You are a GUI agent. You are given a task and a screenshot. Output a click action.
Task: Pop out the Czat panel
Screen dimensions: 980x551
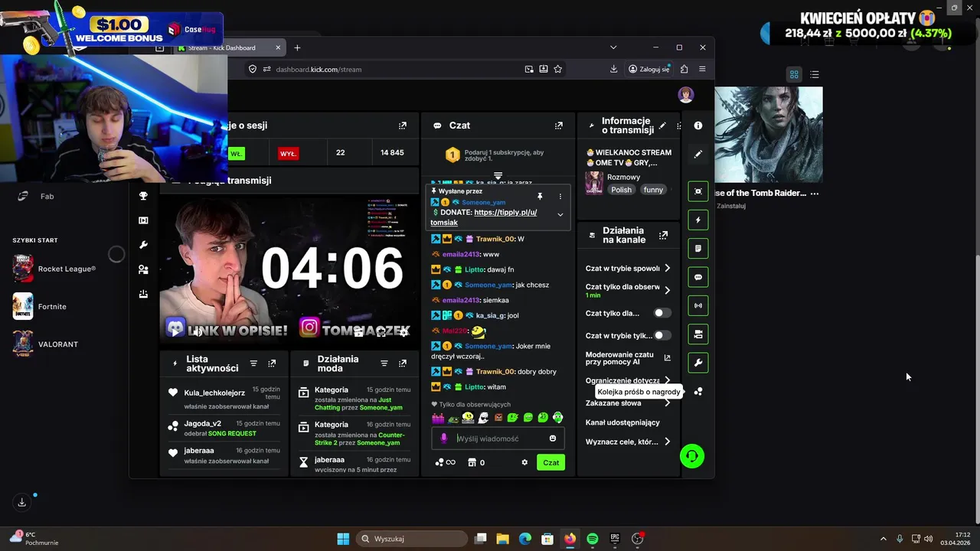(559, 126)
